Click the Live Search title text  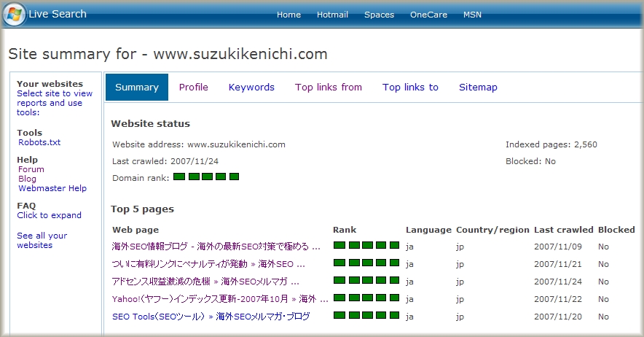(58, 14)
